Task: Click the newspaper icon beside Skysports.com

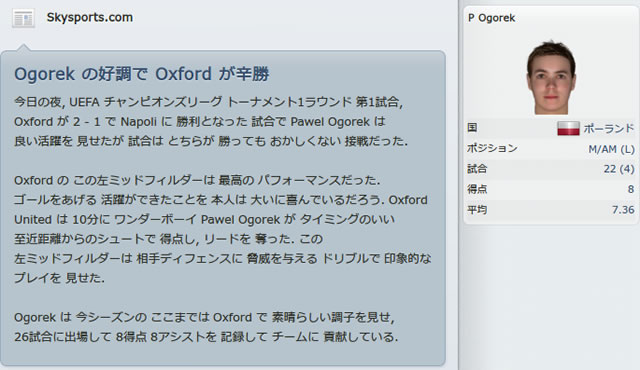Action: tap(23, 18)
